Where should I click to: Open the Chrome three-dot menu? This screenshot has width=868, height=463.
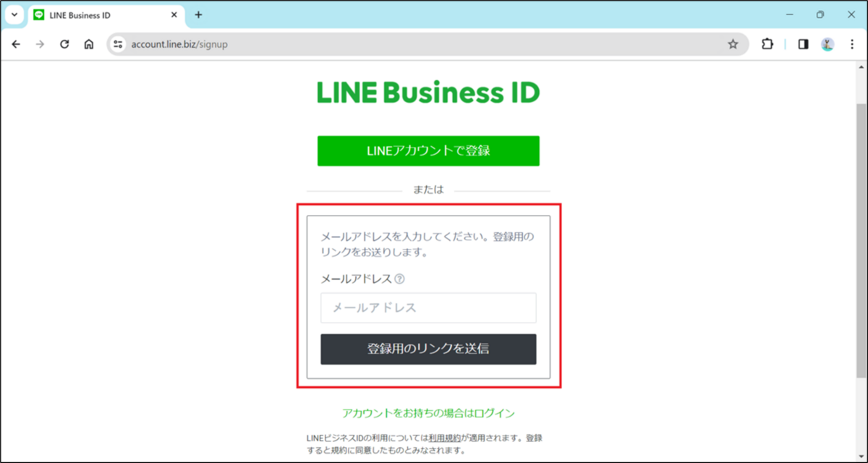pos(851,44)
